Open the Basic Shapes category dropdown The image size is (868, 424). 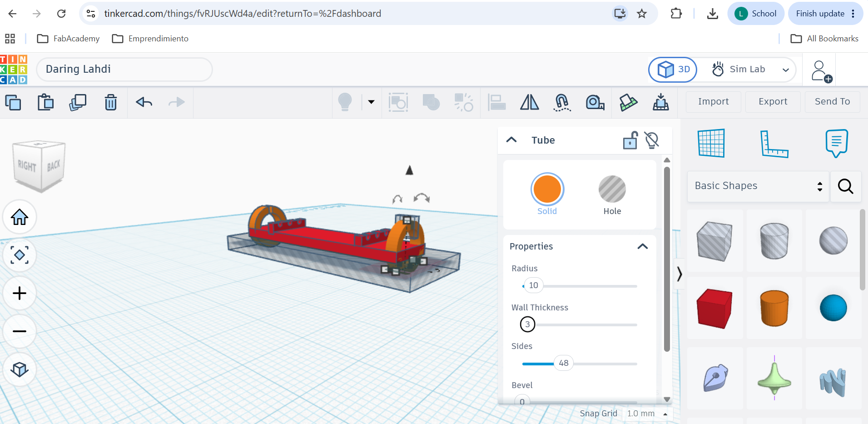tap(759, 186)
